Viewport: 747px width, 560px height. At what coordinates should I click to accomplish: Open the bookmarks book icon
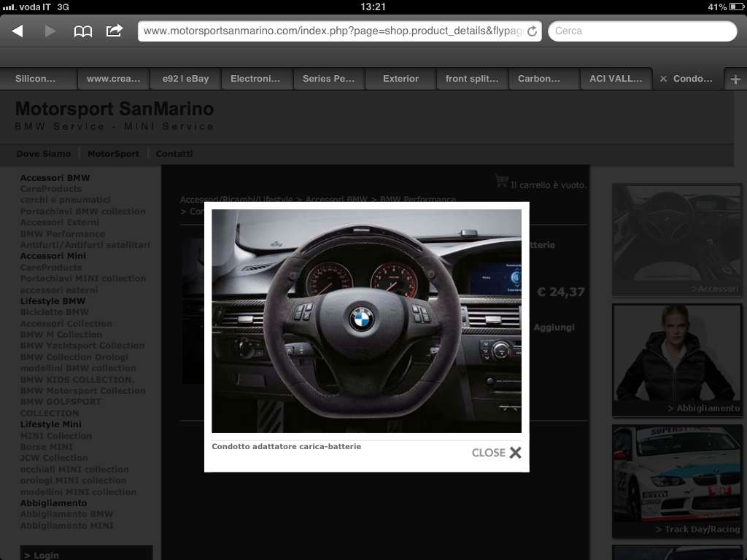(83, 31)
